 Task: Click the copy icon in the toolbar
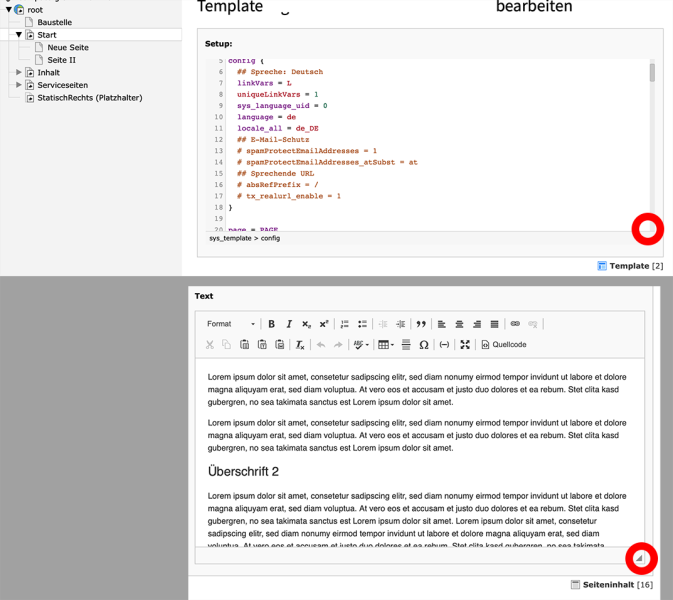pyautogui.click(x=227, y=345)
